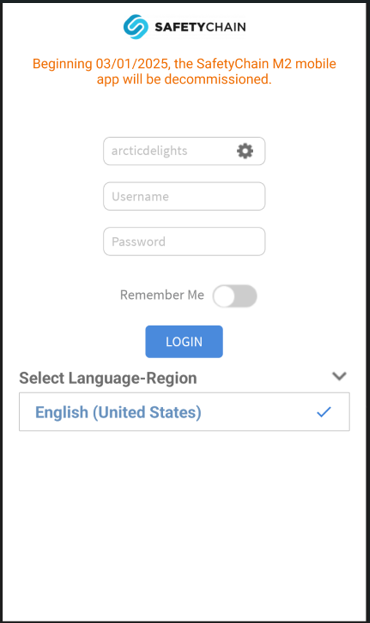Click the SafetyChain swirl logo icon
The width and height of the screenshot is (370, 623).
[x=136, y=27]
